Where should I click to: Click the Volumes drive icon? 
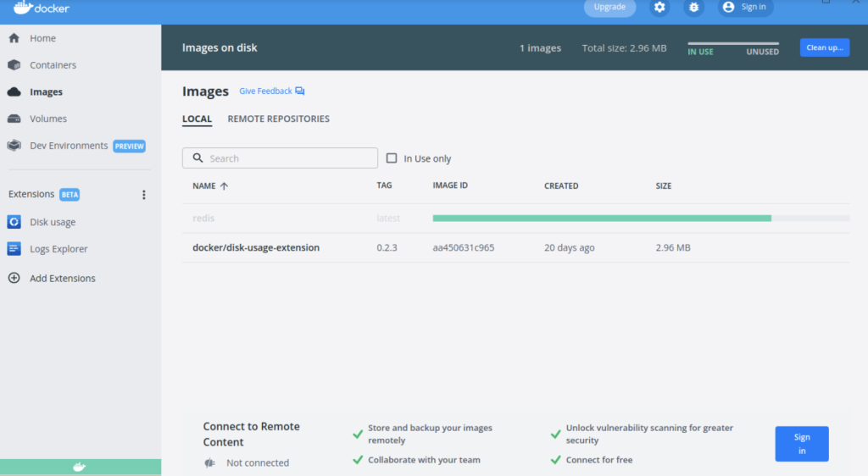pos(14,119)
